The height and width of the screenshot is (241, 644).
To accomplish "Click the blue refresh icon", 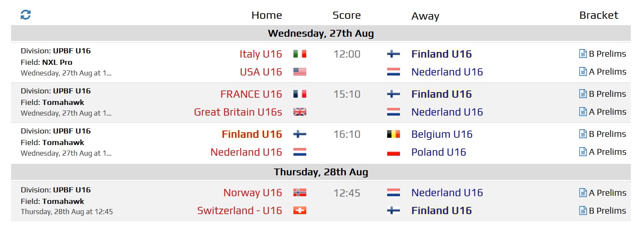I will point(26,15).
